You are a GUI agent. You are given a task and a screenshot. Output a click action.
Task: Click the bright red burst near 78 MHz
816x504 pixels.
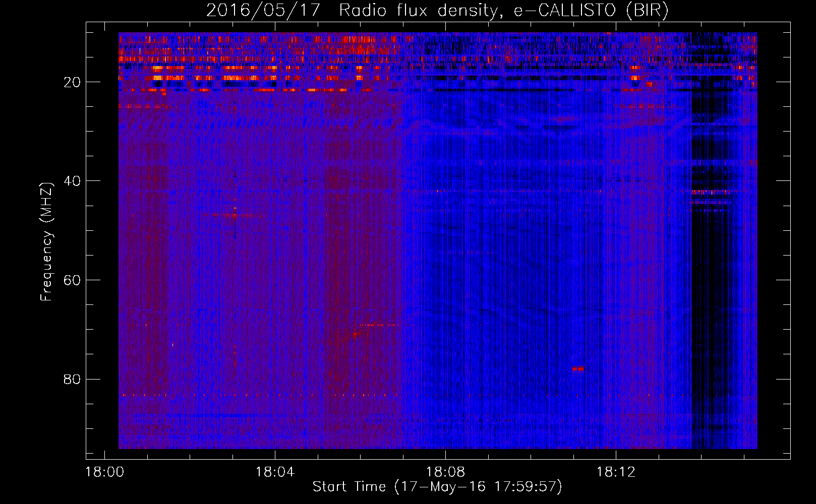(x=578, y=369)
